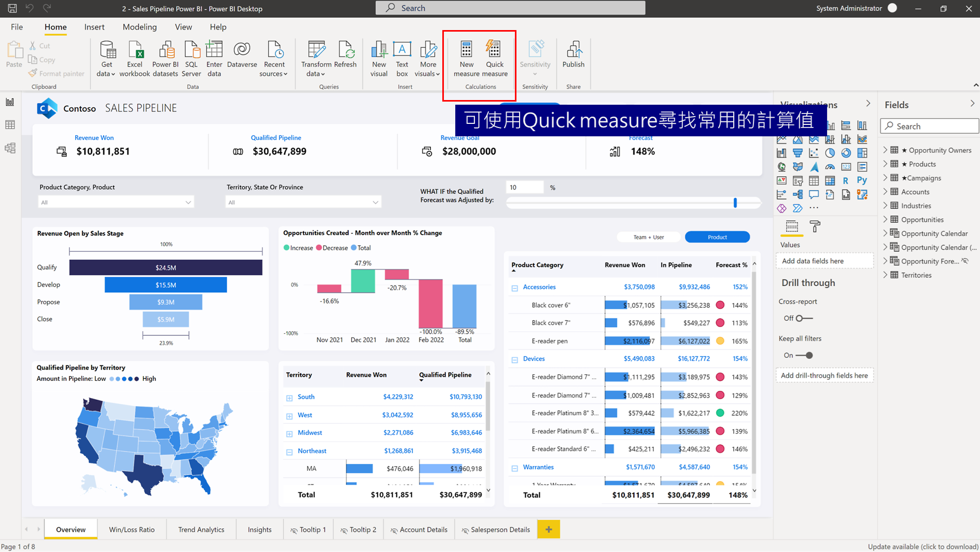Switch to Model view in left sidebar
The width and height of the screenshot is (980, 552).
(x=10, y=148)
